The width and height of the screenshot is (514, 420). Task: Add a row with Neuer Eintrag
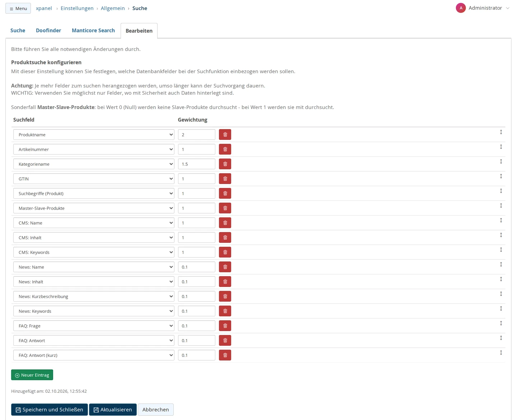[x=32, y=375]
